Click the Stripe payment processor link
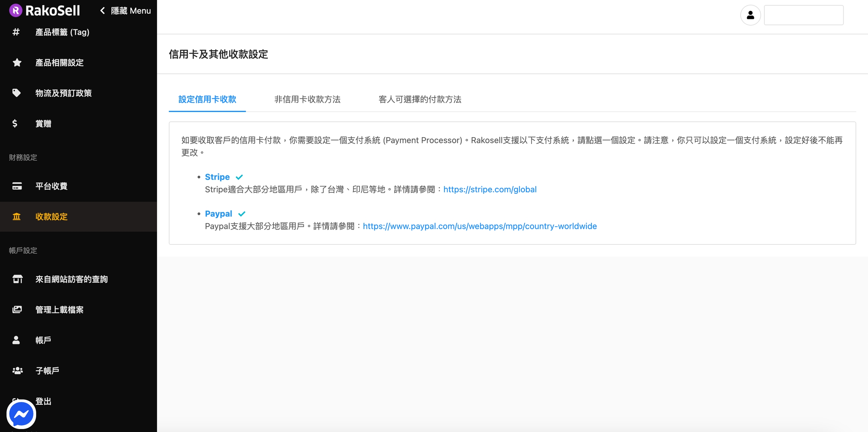 217,177
